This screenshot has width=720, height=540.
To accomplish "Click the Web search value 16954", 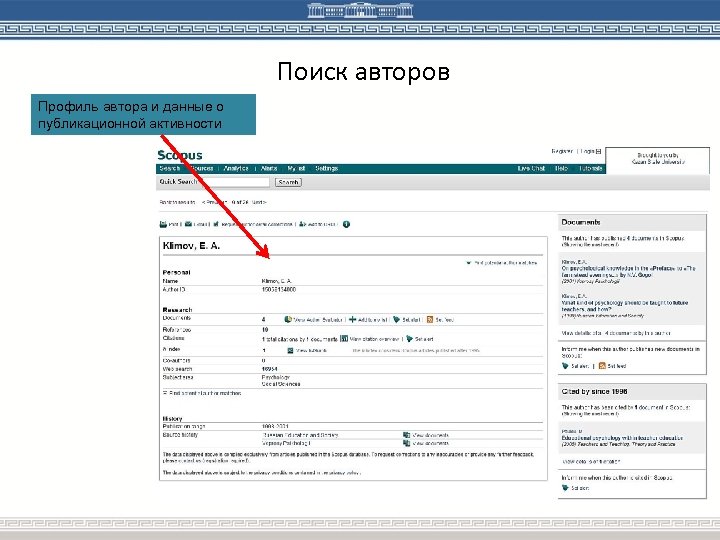I will tap(270, 369).
